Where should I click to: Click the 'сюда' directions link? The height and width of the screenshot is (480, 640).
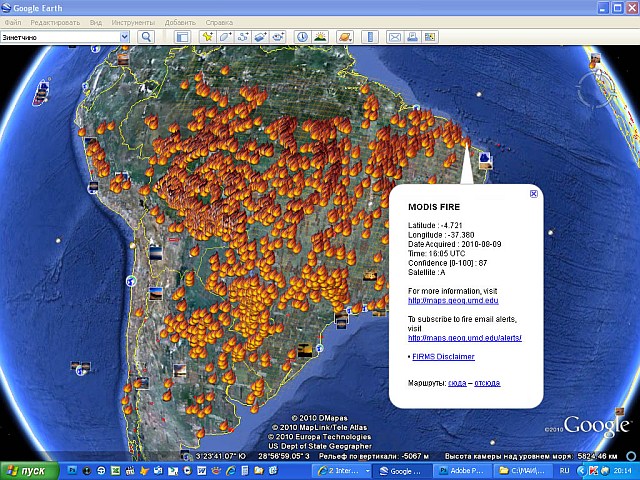tap(457, 383)
